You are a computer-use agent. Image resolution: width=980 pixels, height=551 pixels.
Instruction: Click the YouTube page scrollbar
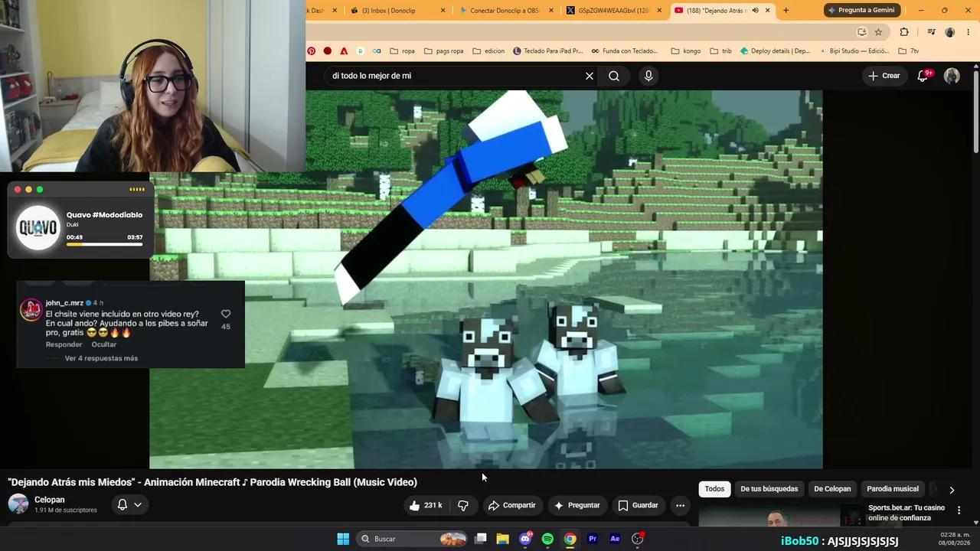(x=976, y=111)
